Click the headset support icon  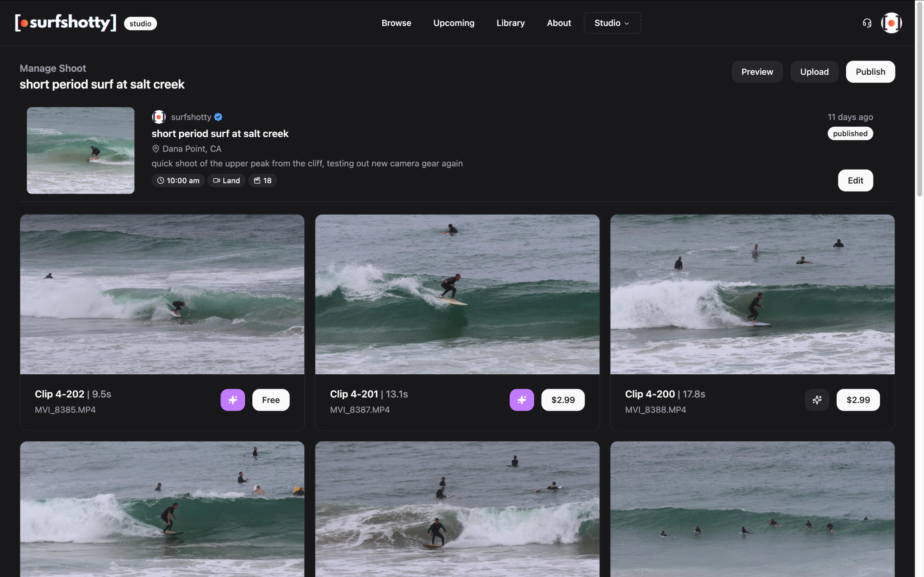[x=867, y=23]
